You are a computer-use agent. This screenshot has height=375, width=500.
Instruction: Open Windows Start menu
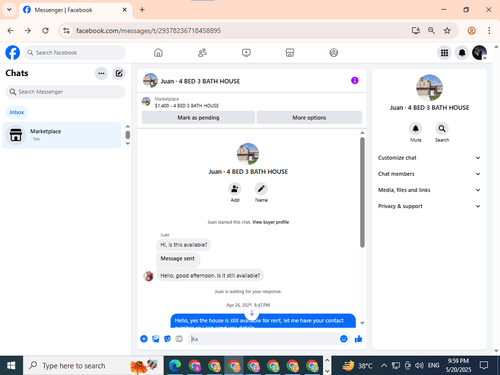pyautogui.click(x=11, y=366)
